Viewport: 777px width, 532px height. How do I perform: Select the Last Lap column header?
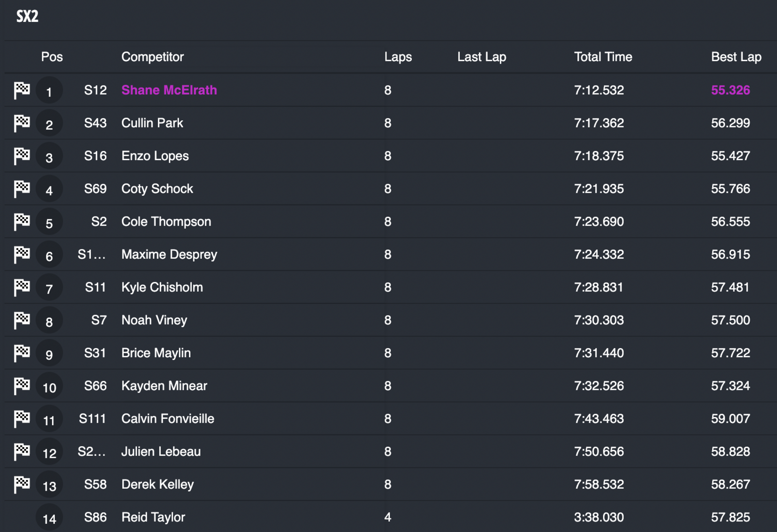481,57
